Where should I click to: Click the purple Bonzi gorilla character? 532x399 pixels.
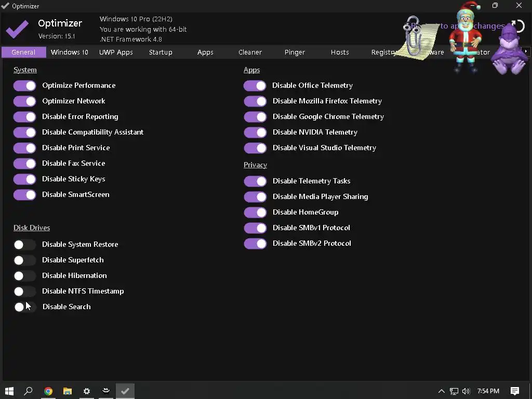point(508,50)
